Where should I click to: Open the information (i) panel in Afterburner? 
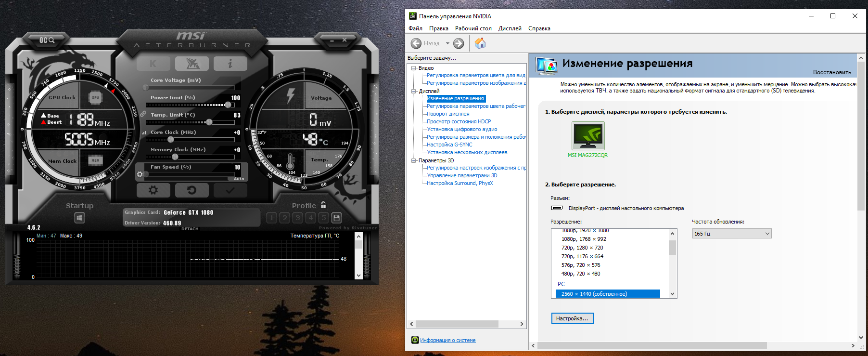tap(230, 64)
